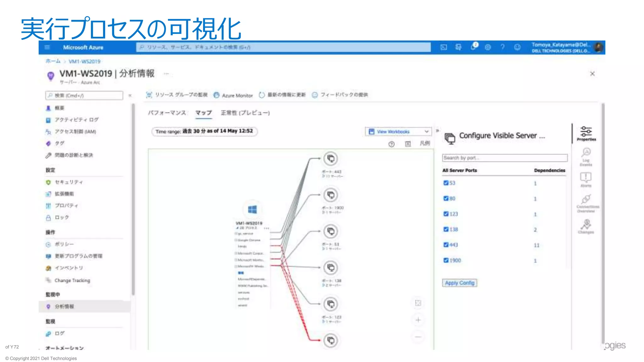The height and width of the screenshot is (362, 644).
Task: Uncheck port 123 checkbox
Action: point(446,214)
